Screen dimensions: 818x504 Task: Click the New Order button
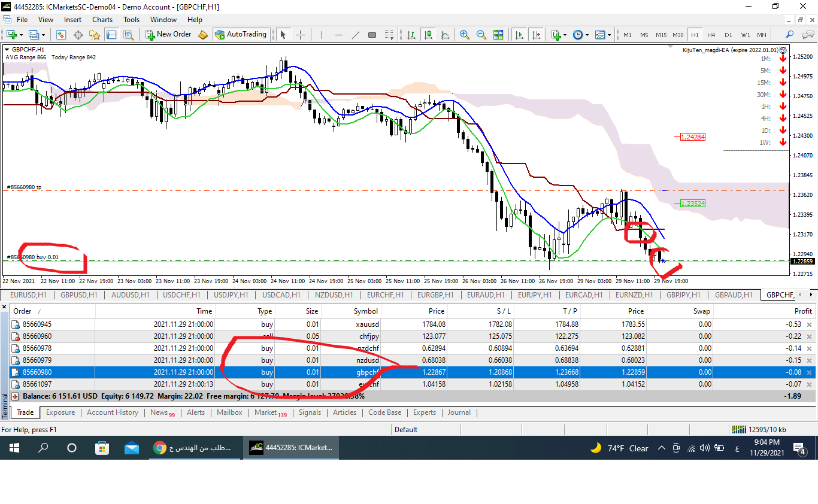(x=168, y=35)
